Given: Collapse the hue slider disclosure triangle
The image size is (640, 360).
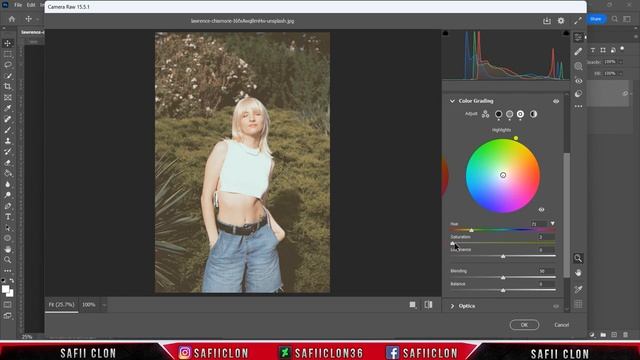Looking at the screenshot, I should (553, 224).
